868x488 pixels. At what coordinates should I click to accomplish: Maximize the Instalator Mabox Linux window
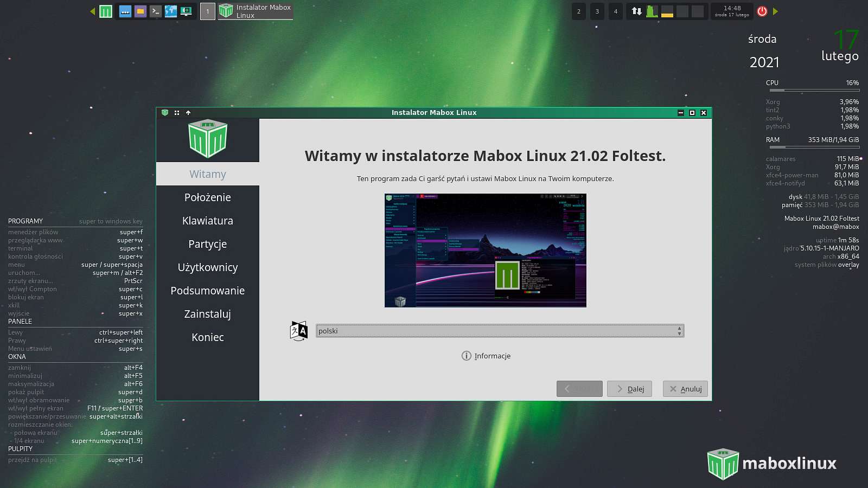pyautogui.click(x=692, y=113)
